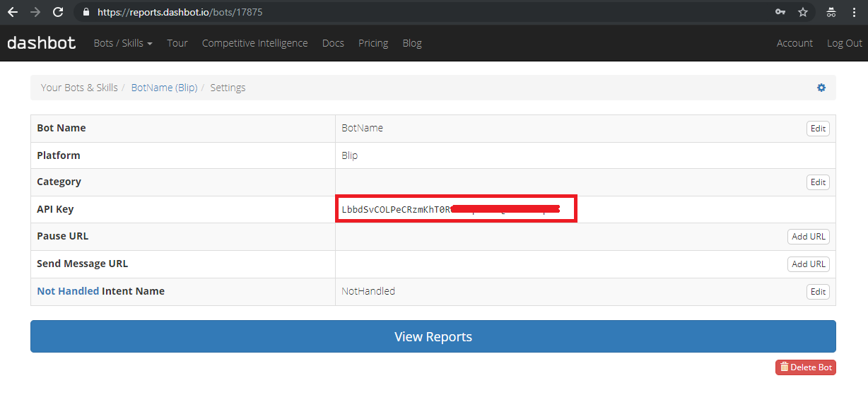
Task: Add URL for Pause URL
Action: click(x=809, y=237)
